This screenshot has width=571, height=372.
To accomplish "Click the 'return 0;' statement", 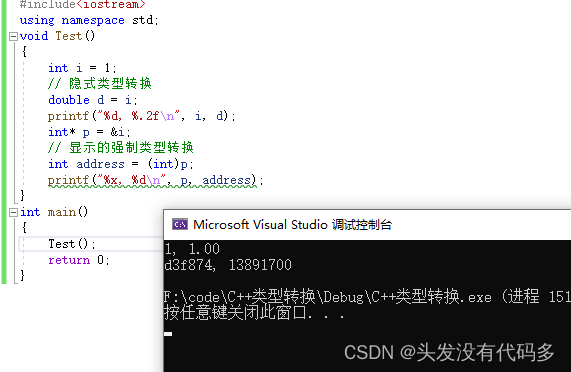I will tap(79, 260).
